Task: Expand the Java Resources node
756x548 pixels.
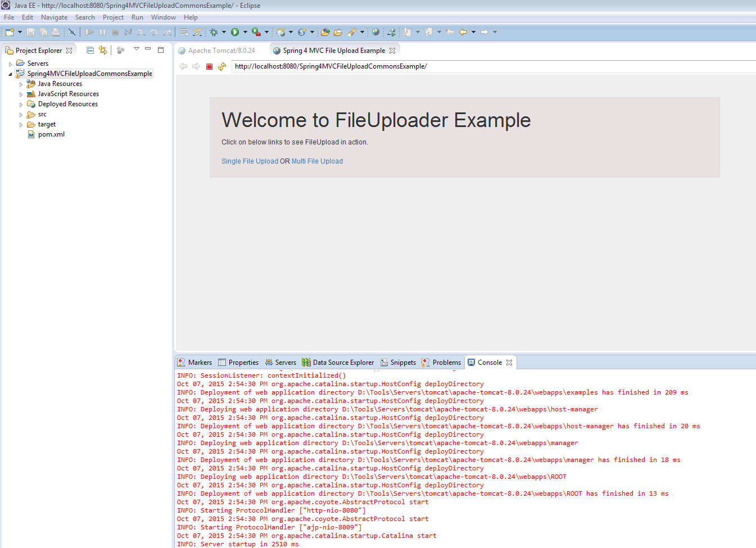Action: click(x=21, y=84)
